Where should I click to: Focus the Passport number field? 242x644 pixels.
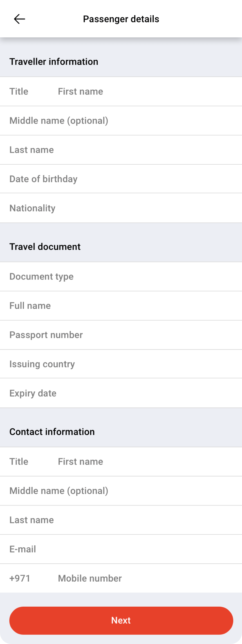coord(121,335)
